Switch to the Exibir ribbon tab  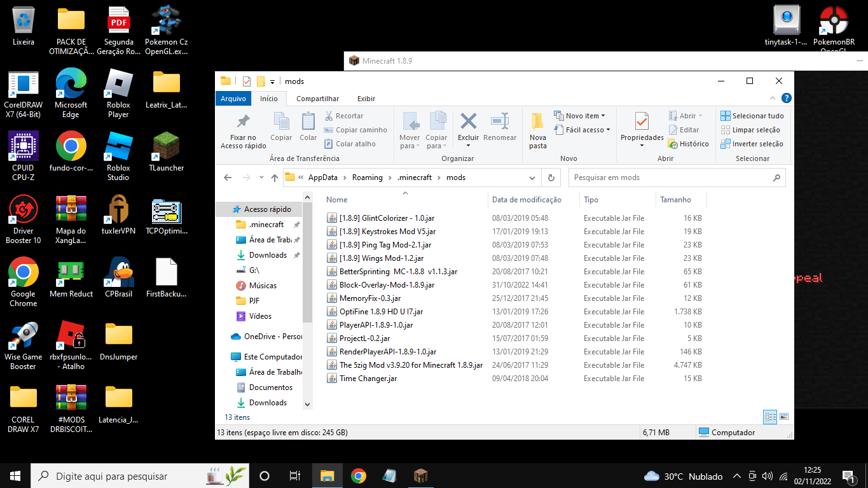coord(366,99)
